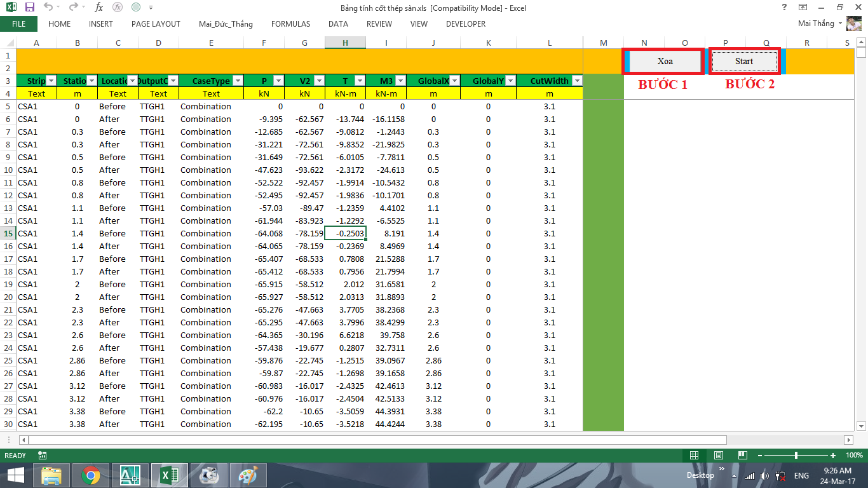Open the P column filter dropdown
The width and height of the screenshot is (868, 488).
coord(278,81)
